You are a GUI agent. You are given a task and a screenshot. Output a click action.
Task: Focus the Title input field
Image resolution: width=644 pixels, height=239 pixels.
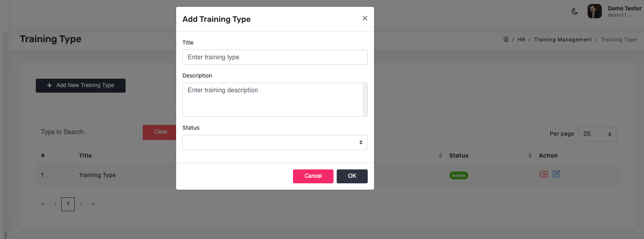click(x=275, y=57)
